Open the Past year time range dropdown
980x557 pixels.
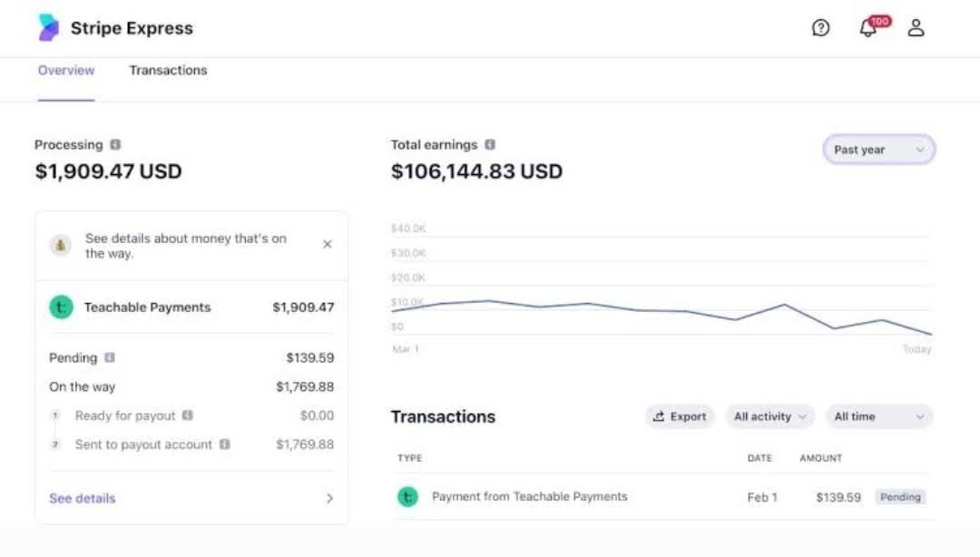878,150
